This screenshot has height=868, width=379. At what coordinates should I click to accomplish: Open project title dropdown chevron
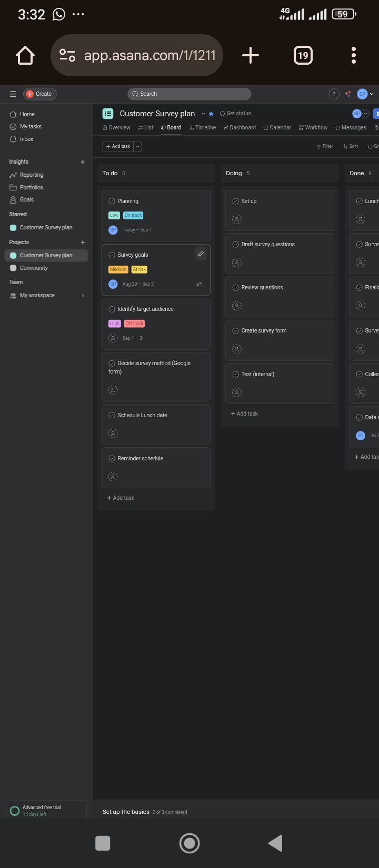click(x=203, y=114)
